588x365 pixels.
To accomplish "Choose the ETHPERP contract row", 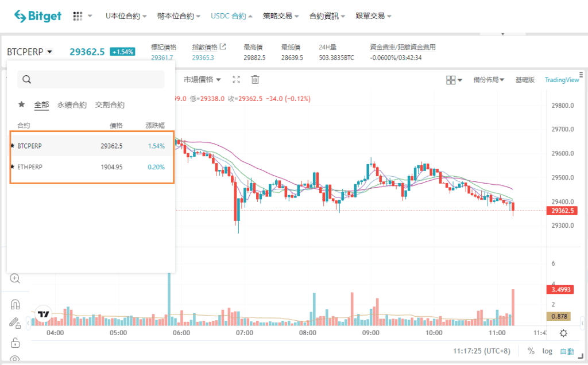I will point(92,167).
